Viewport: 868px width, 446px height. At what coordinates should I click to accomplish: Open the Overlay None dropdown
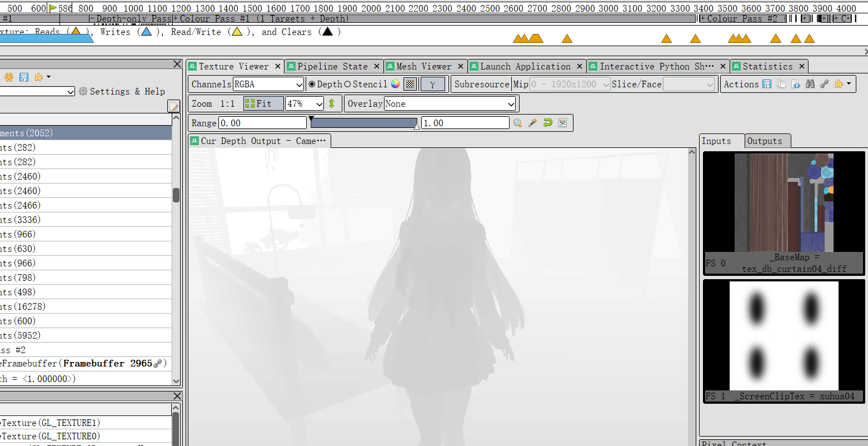click(450, 104)
